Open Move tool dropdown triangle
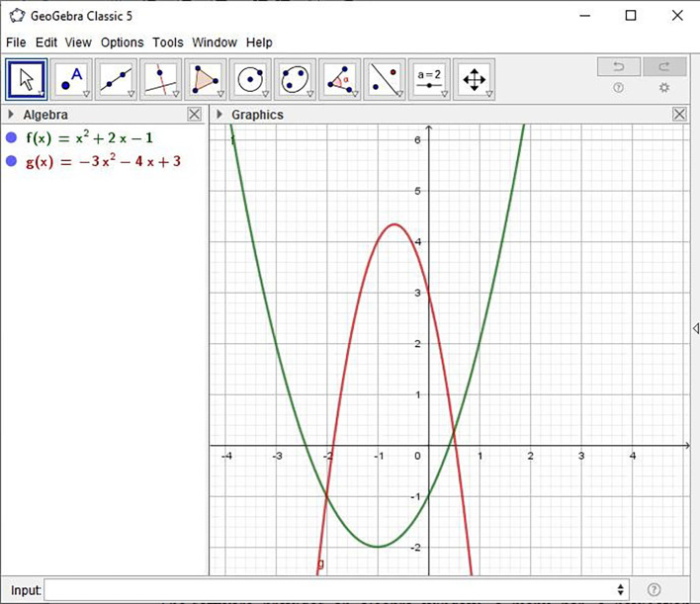Image resolution: width=700 pixels, height=604 pixels. pos(42,94)
